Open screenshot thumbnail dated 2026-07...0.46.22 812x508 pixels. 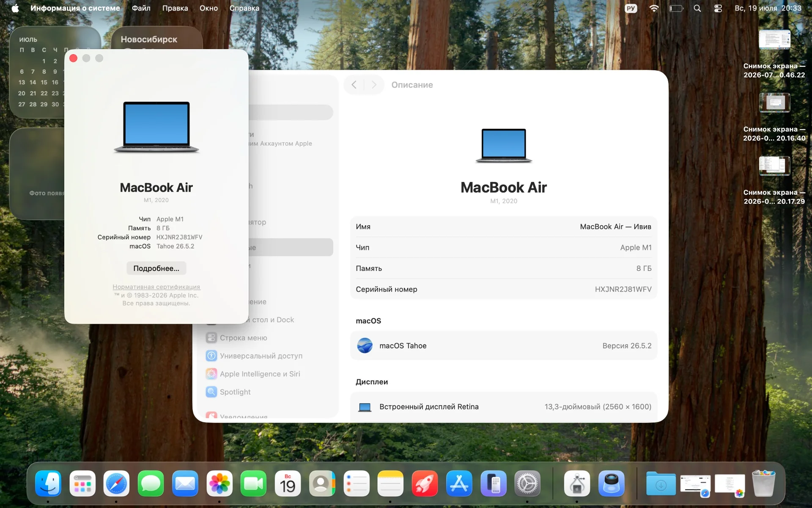click(x=774, y=39)
